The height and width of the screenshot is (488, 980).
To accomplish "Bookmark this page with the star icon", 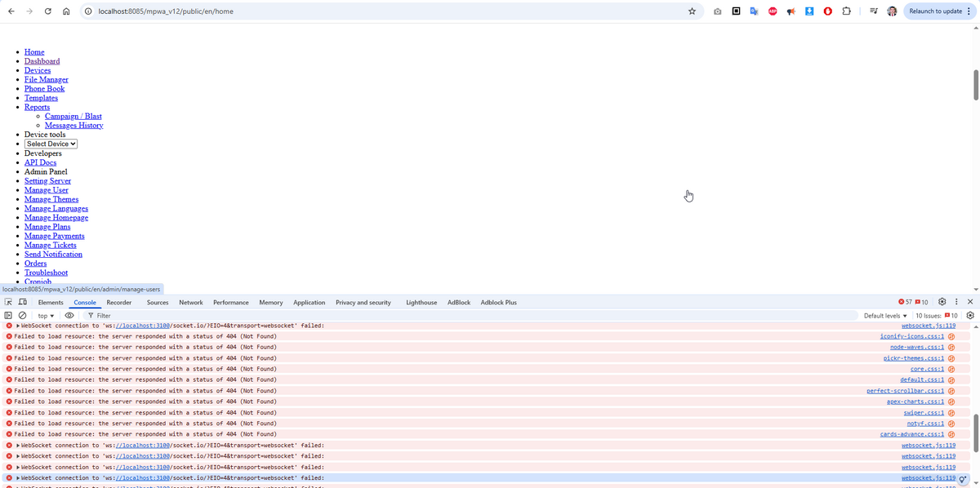I will (x=692, y=11).
